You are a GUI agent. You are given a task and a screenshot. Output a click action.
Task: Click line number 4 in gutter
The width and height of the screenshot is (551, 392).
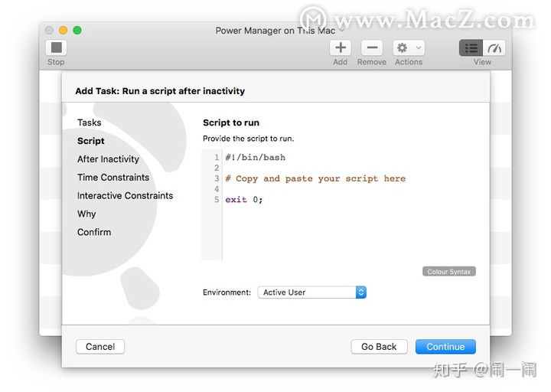pos(217,189)
